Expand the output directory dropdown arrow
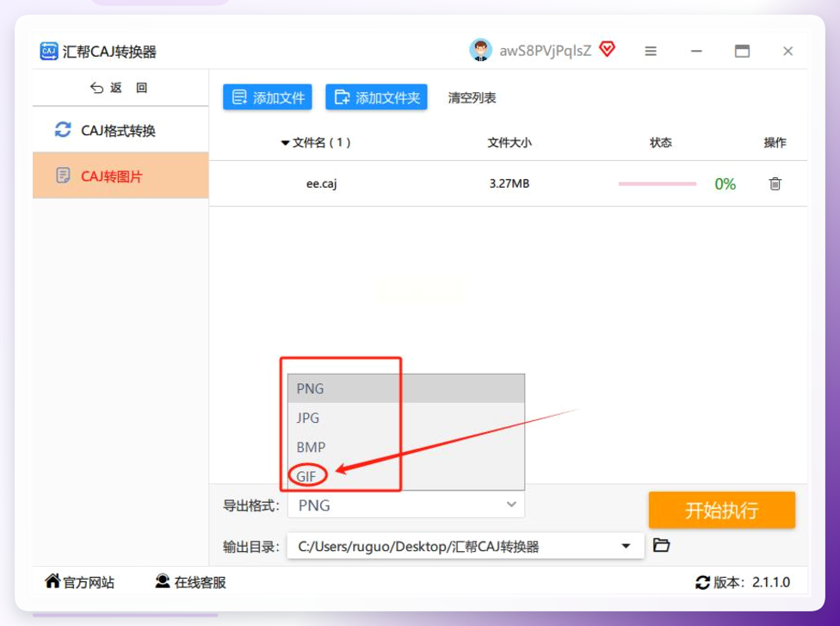 coord(626,546)
